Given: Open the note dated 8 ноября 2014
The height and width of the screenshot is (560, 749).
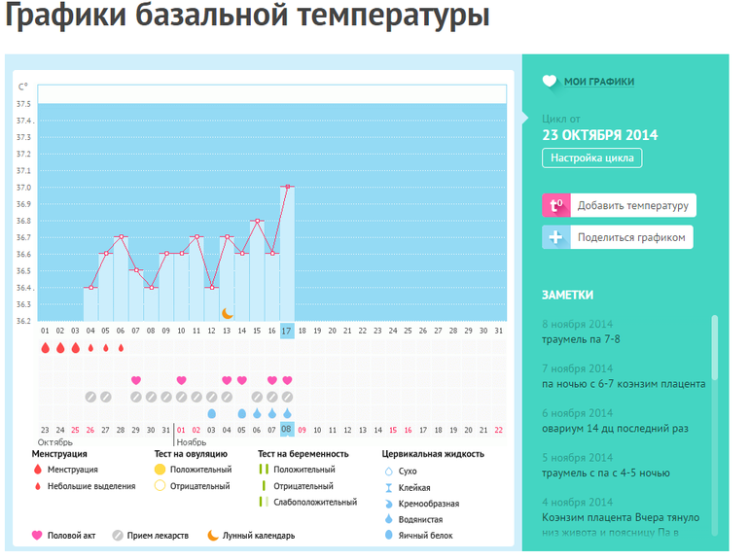Looking at the screenshot, I should [593, 339].
